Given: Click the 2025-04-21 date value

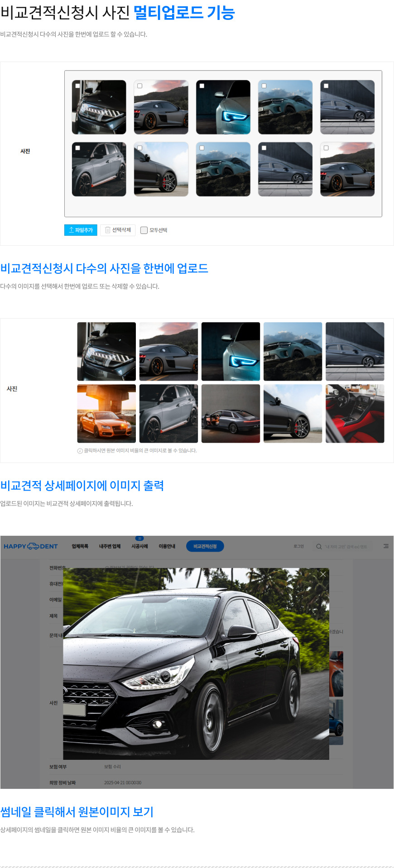Looking at the screenshot, I should coord(123,782).
